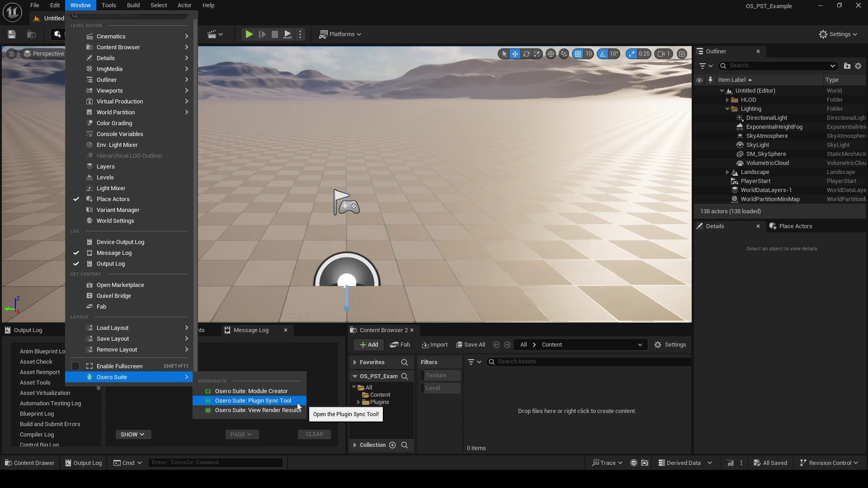868x488 pixels.
Task: Click the Stop simulation button
Action: [274, 34]
